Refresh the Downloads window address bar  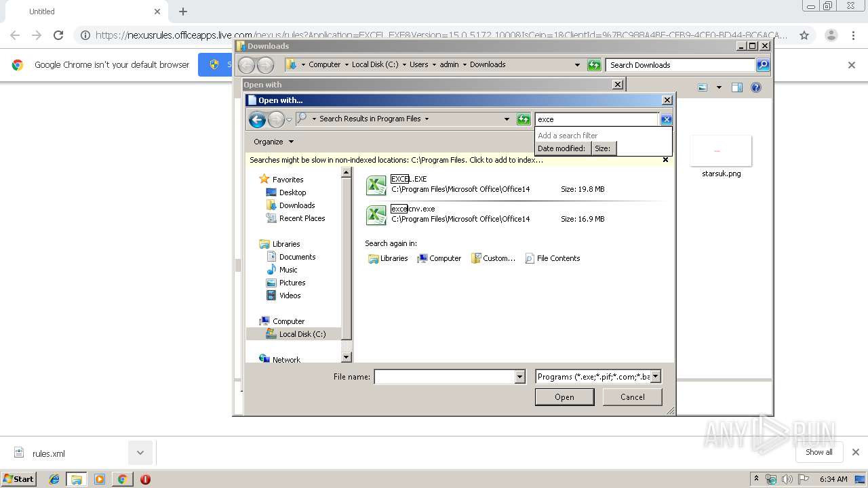pyautogui.click(x=594, y=65)
